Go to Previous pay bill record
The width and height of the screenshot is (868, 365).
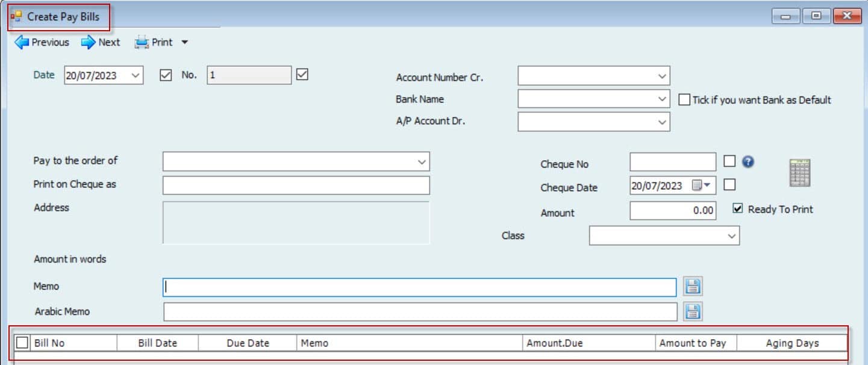(x=42, y=42)
